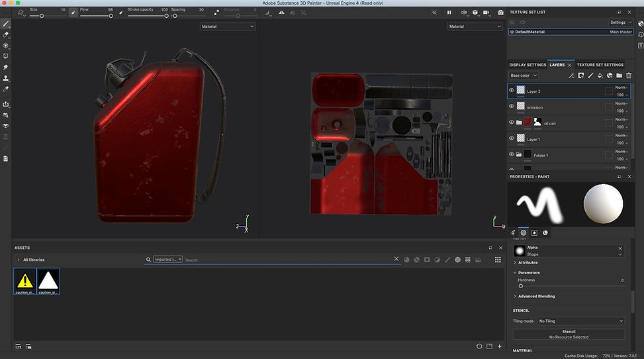Click the refresh icon at Assets bottom

coord(479,346)
